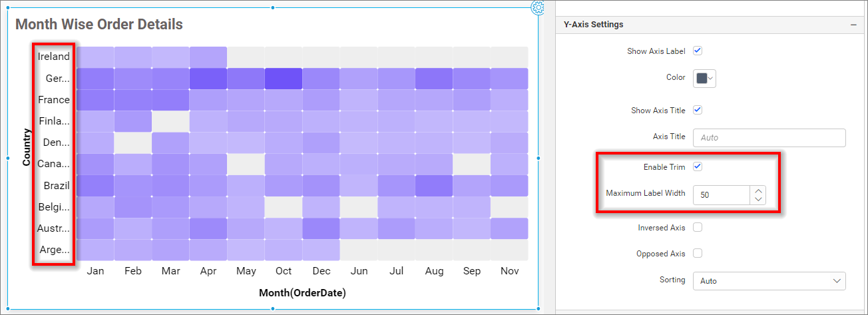Select the Germany October heatmap cell
The width and height of the screenshot is (868, 315).
(x=284, y=79)
